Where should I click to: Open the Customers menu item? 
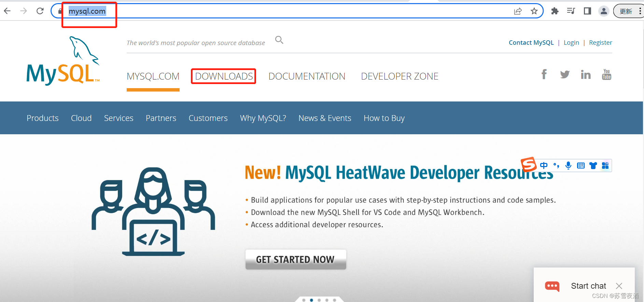pyautogui.click(x=208, y=118)
